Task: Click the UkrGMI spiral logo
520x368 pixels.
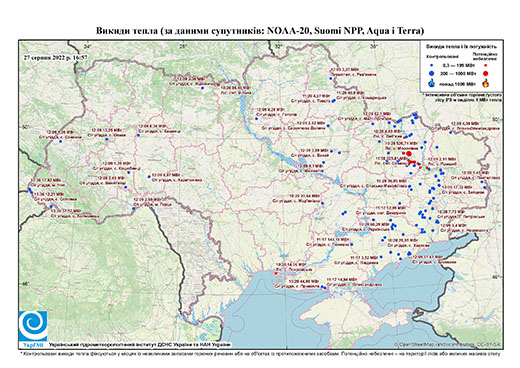Action: 33,326
